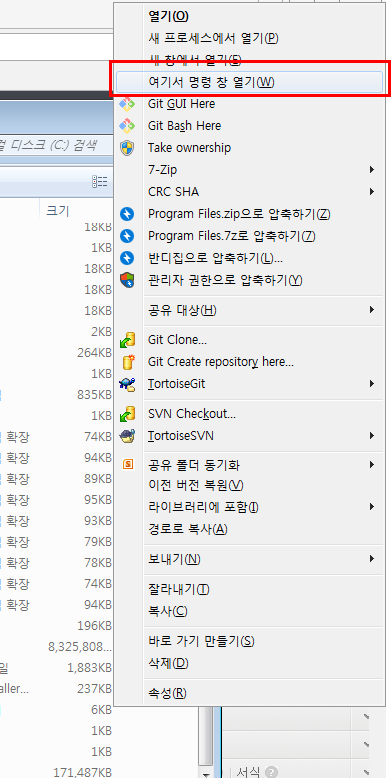Click the 반디집으로 압축하기 icon
The height and width of the screenshot is (778, 391).
(x=128, y=258)
